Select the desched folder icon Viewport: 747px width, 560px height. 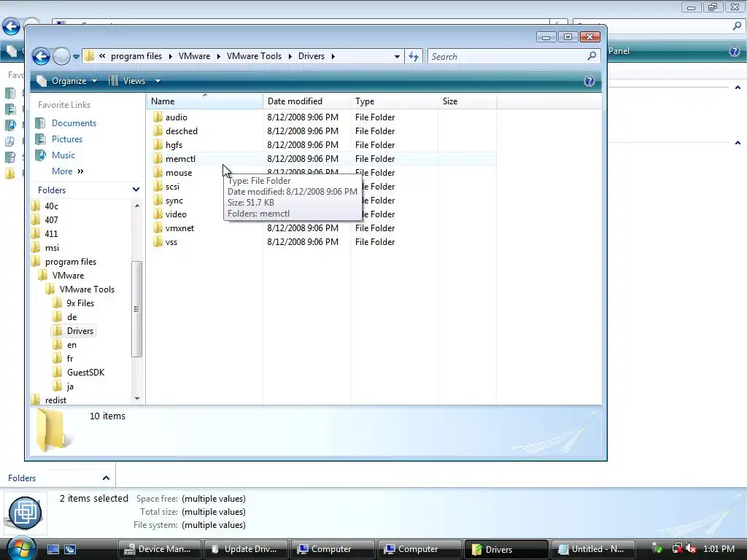pos(158,131)
